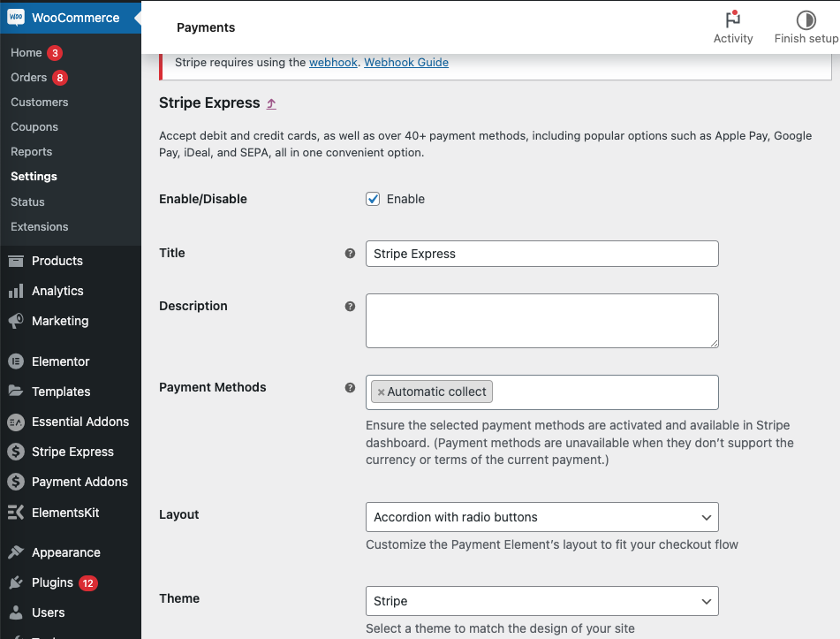The width and height of the screenshot is (840, 639).
Task: Remove the Automatic collect tag
Action: [x=381, y=392]
